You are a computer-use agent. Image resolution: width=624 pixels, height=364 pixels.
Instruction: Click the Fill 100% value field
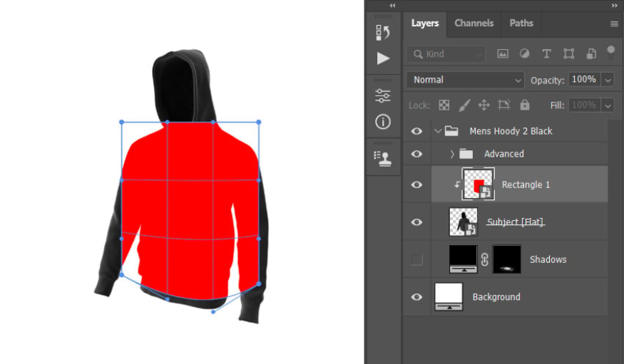[x=585, y=105]
